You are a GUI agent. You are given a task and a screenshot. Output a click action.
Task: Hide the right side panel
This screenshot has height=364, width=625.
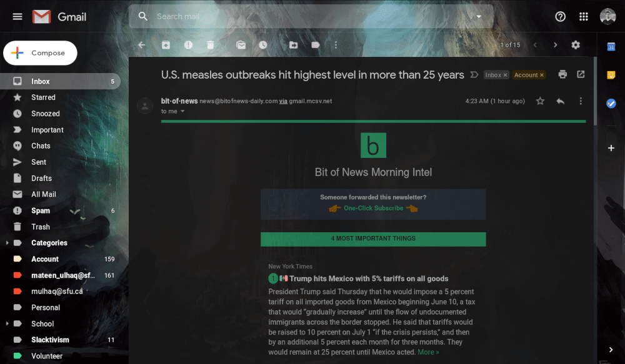[x=611, y=349]
